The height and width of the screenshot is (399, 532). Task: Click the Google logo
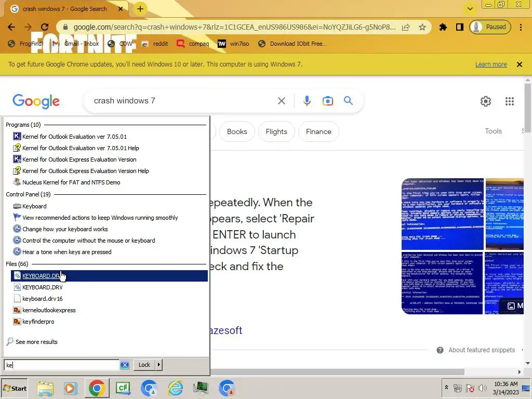point(36,101)
